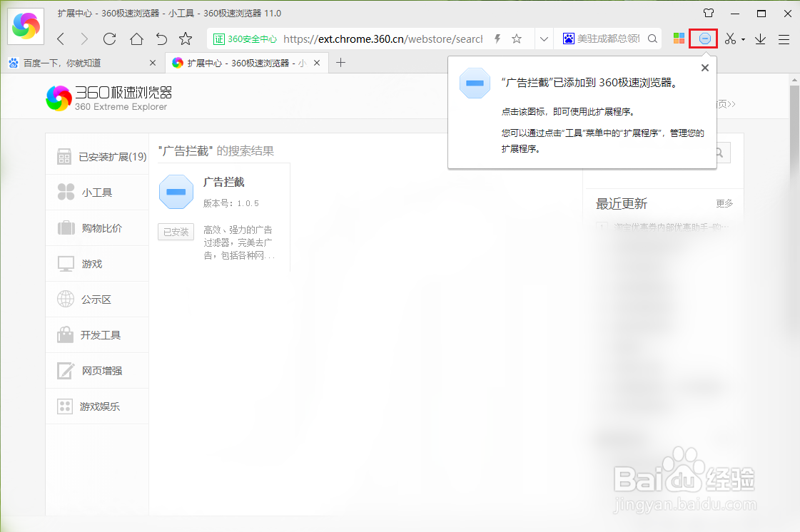Screen dimensions: 800x532
Task: Go forward with the forward arrow
Action: [x=84, y=39]
